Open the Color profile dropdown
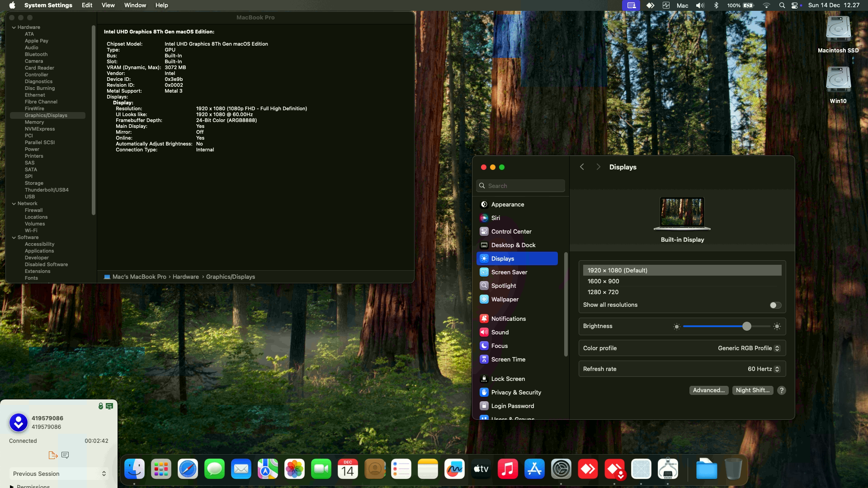The width and height of the screenshot is (868, 488). coord(749,348)
